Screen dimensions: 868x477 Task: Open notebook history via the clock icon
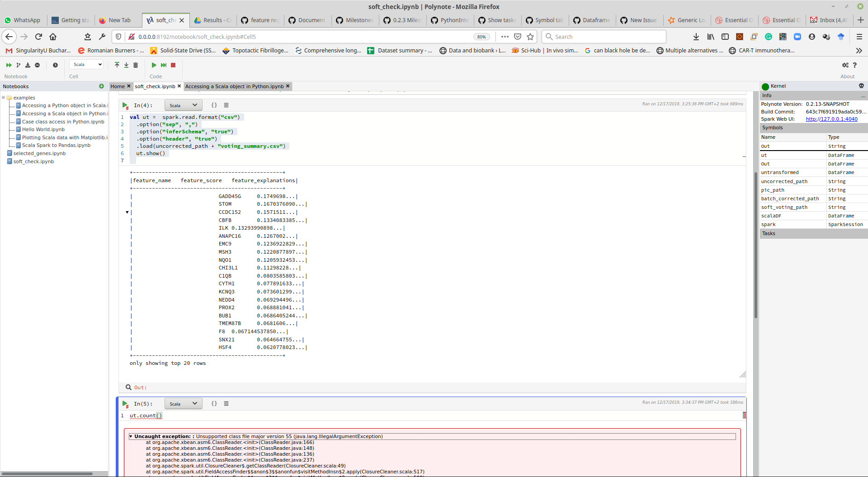point(56,65)
